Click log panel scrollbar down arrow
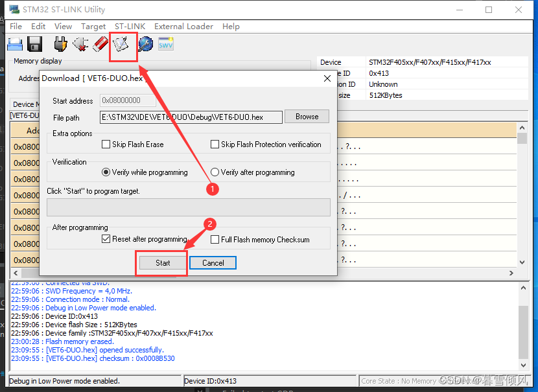The height and width of the screenshot is (392, 538). tap(523, 365)
